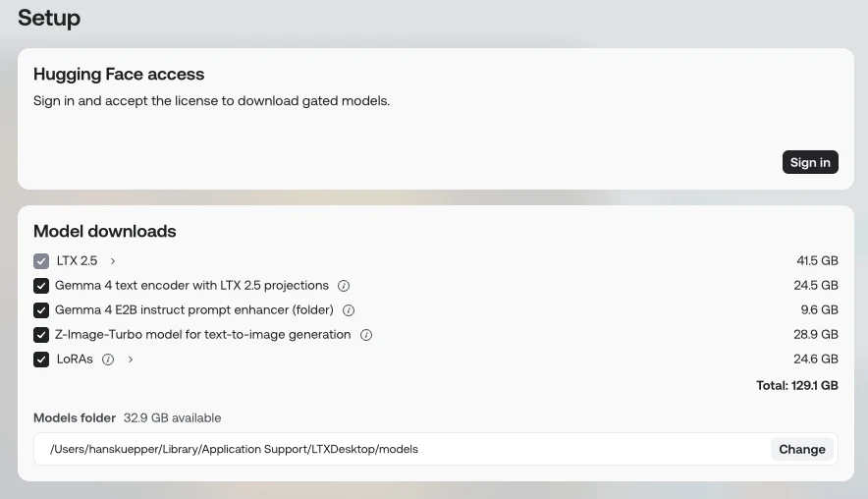Open info icon for Gemma 4 text encoder
The image size is (868, 499).
point(344,286)
